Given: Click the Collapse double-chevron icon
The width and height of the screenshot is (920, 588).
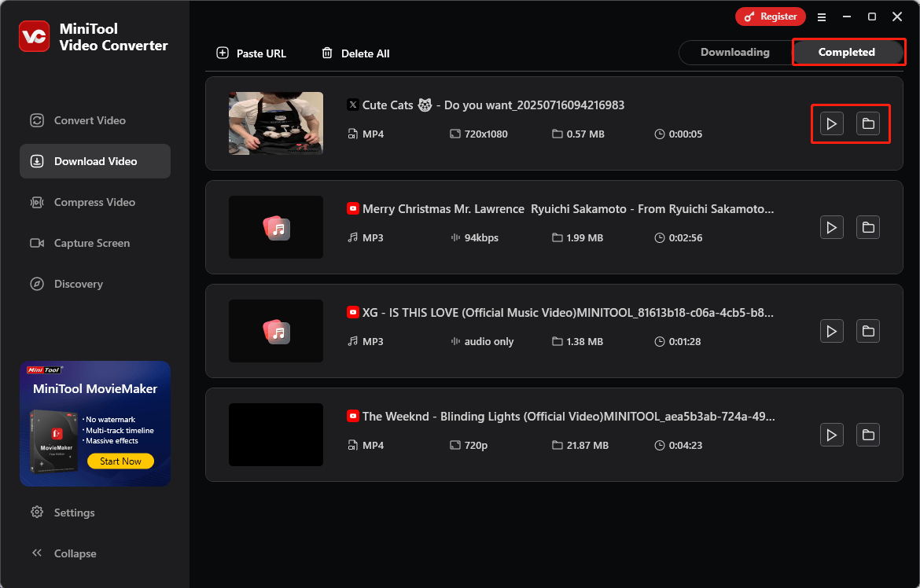Looking at the screenshot, I should point(37,553).
